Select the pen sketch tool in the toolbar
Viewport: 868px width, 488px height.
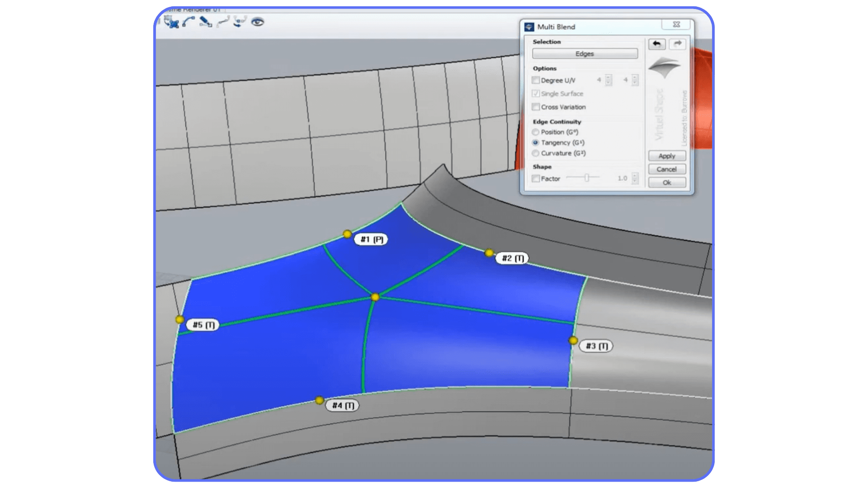point(205,22)
